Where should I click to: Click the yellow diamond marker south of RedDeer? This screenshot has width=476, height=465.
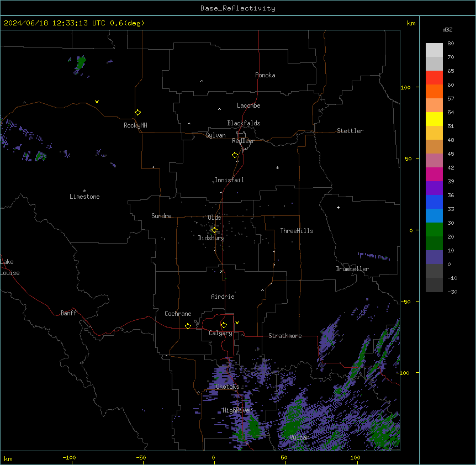coord(235,155)
